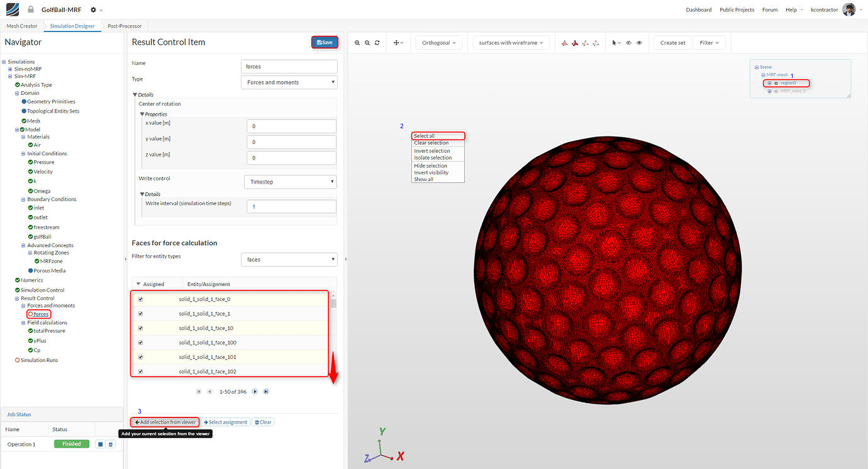Click the first red tetrahedron mesh selection icon

click(x=565, y=43)
